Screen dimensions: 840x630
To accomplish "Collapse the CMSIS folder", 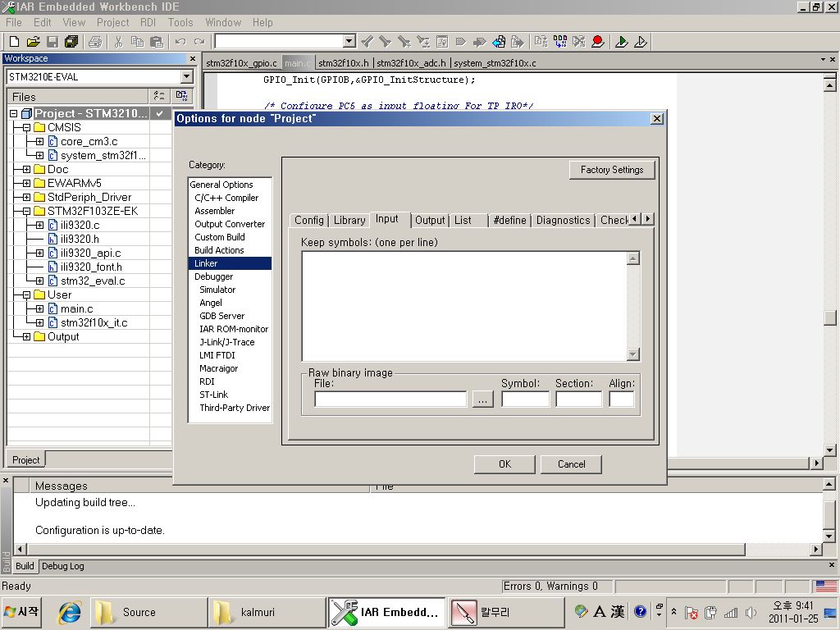I will click(x=26, y=127).
